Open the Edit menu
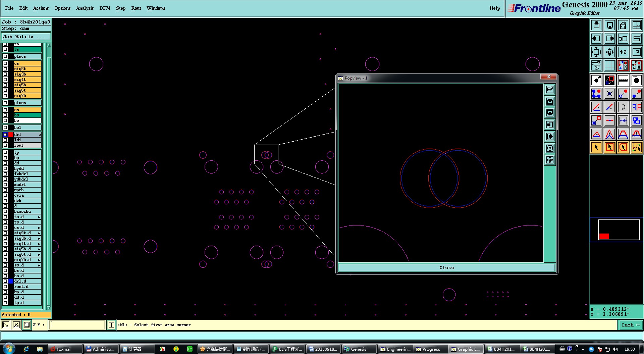This screenshot has height=354, width=644. tap(23, 8)
